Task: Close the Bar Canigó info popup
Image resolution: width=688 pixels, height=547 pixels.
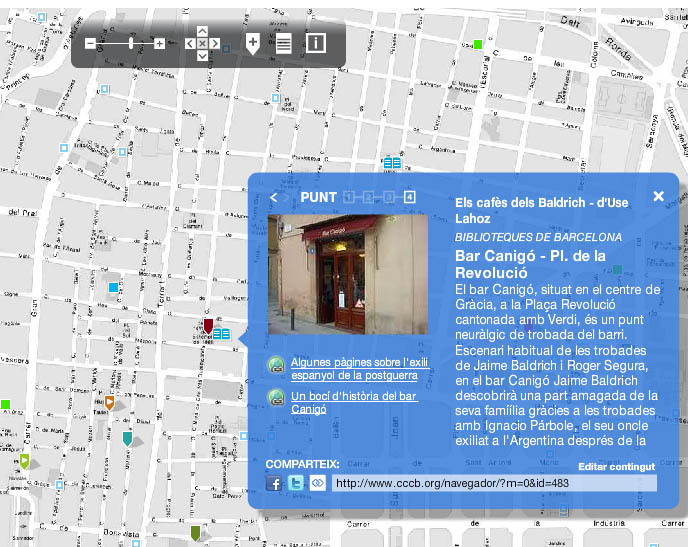Action: (658, 196)
